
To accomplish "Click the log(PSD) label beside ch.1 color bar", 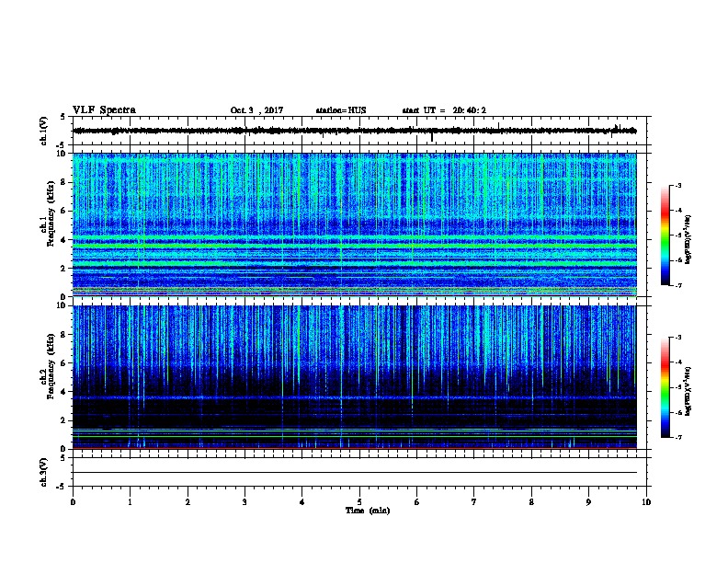I will [x=688, y=239].
